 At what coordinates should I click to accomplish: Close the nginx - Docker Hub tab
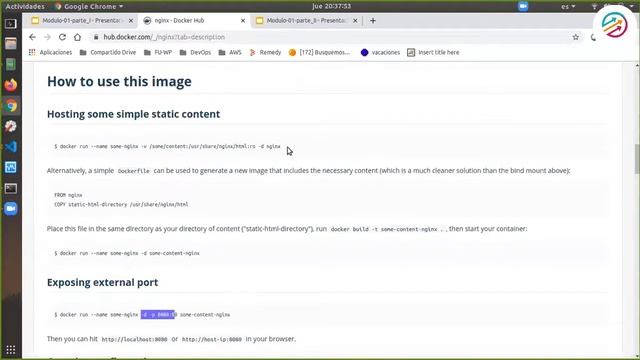[x=243, y=20]
